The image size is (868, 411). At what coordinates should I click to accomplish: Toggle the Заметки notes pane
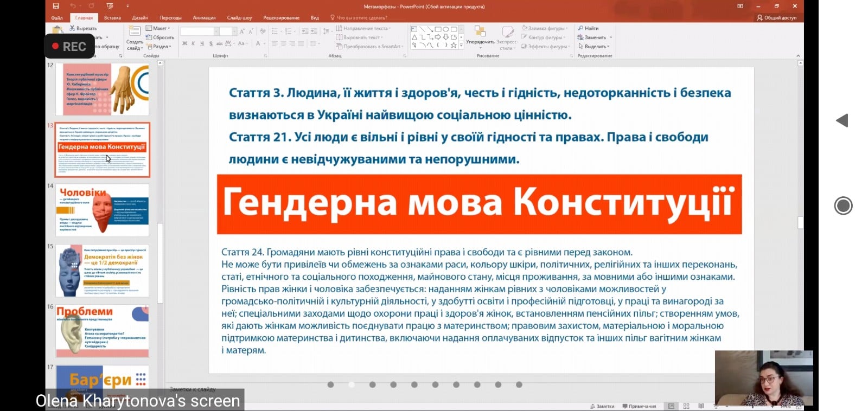click(x=602, y=406)
